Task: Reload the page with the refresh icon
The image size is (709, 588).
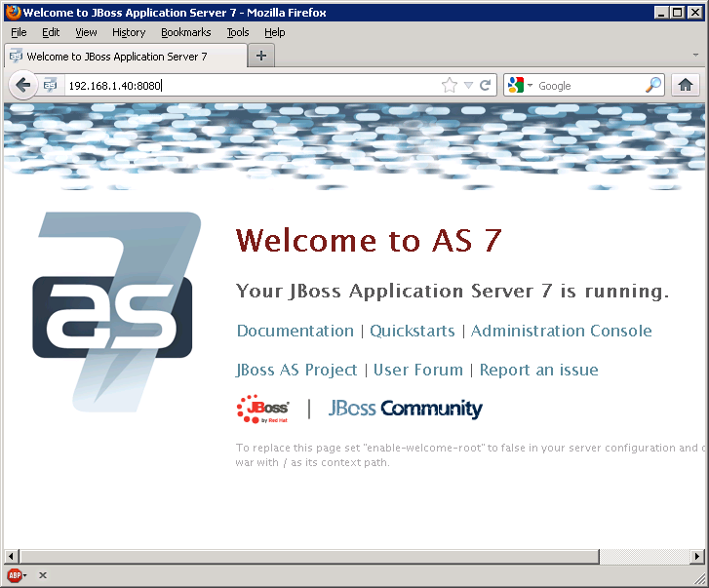Action: coord(485,86)
